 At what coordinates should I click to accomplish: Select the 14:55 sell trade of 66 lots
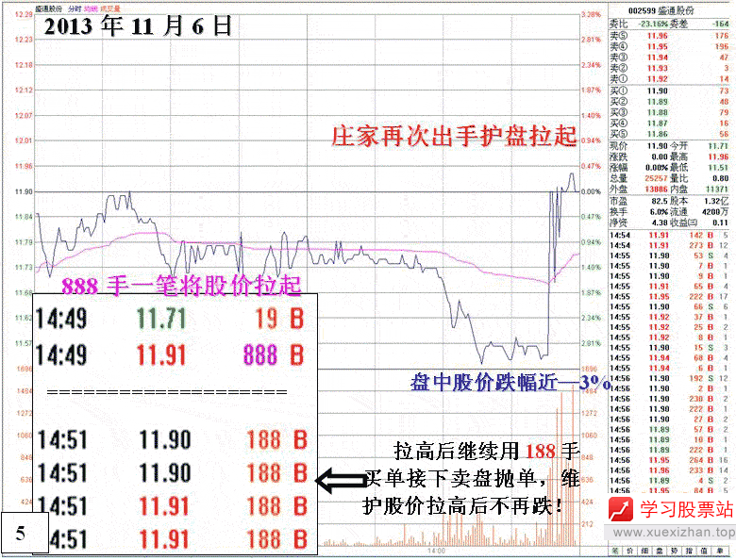pos(669,306)
